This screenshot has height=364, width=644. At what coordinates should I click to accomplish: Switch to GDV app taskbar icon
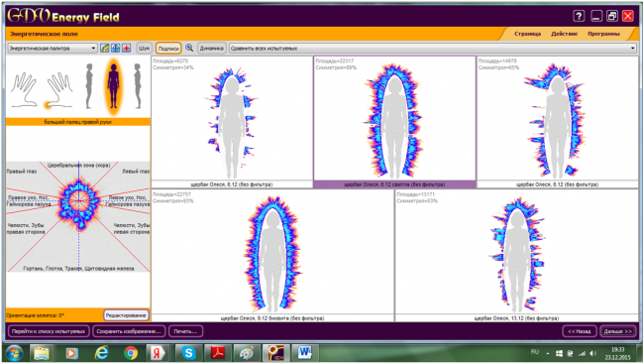click(x=275, y=353)
